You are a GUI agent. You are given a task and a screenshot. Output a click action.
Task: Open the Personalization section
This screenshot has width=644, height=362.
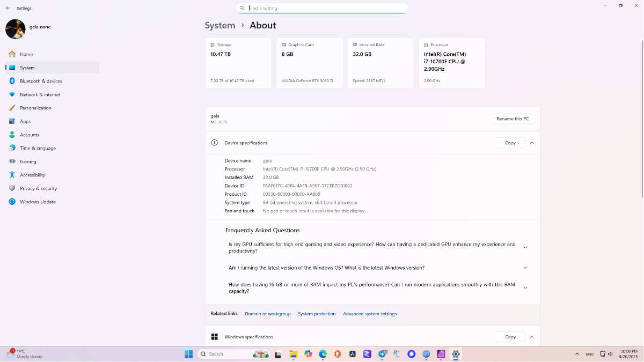(x=35, y=108)
